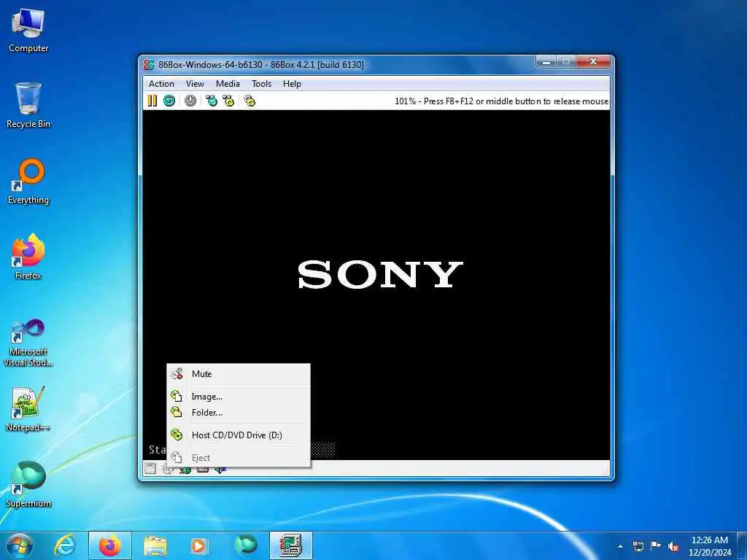Open machine settings from the gear toolbar icon
The width and height of the screenshot is (747, 560).
click(249, 101)
